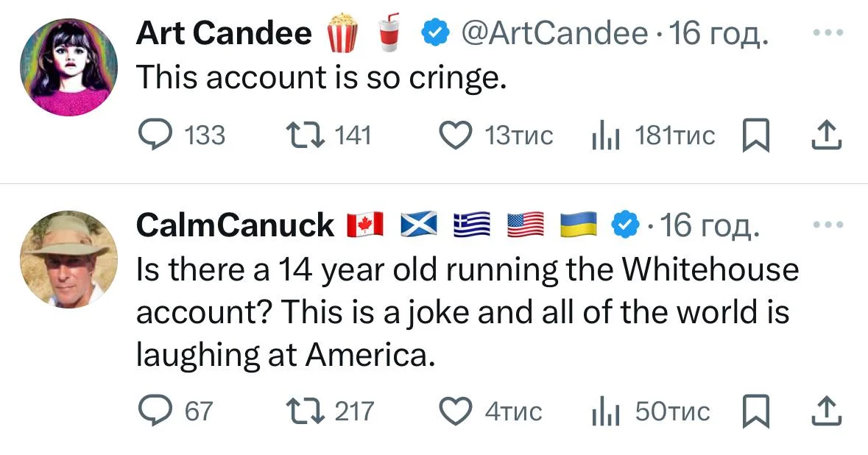Open Art Candee's profile picture
The width and height of the screenshot is (868, 455).
click(x=68, y=67)
